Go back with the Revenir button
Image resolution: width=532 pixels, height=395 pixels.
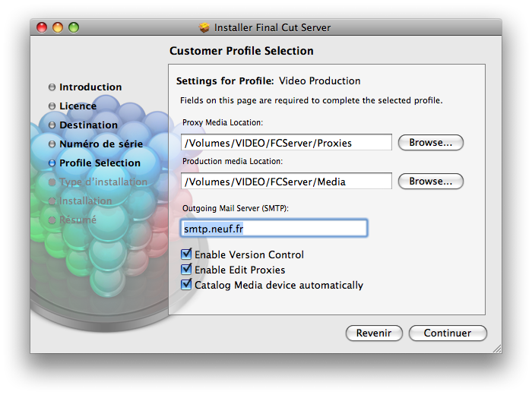pyautogui.click(x=374, y=333)
